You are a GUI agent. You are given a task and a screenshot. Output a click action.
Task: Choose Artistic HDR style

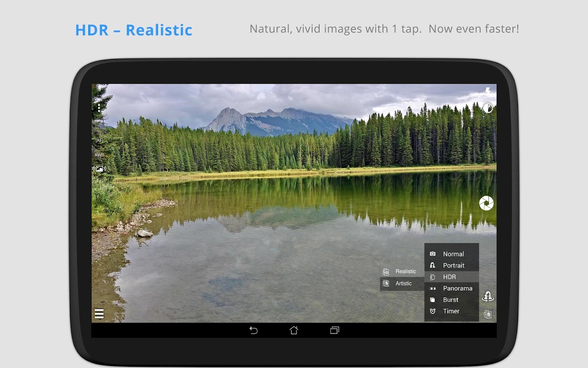(402, 283)
